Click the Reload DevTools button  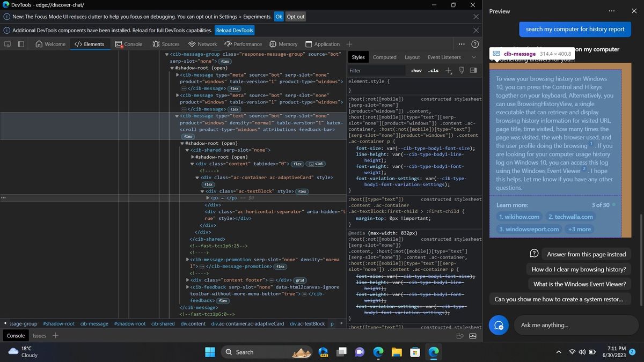[x=235, y=31]
